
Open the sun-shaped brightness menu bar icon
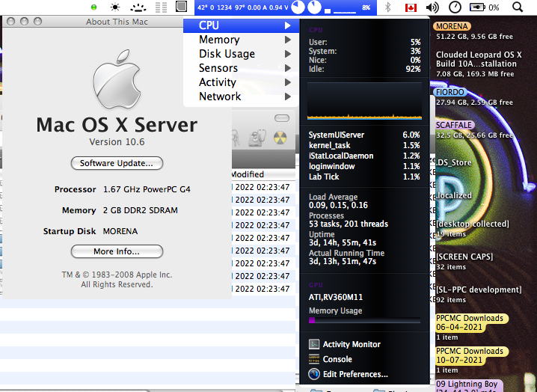point(115,7)
